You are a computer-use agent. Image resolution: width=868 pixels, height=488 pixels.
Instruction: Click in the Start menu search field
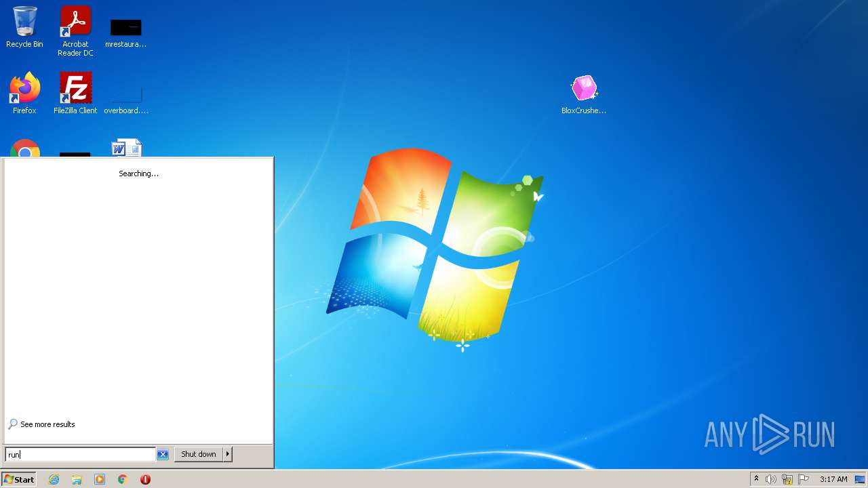pos(81,454)
